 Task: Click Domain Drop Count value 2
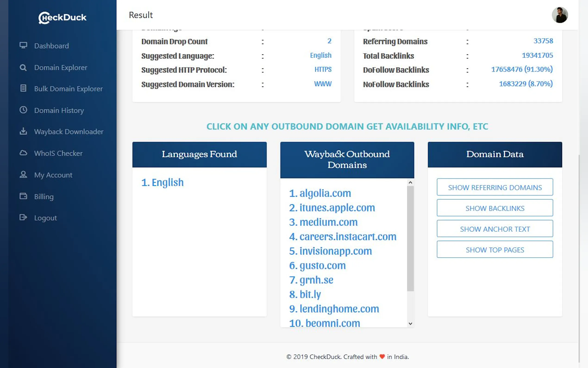(329, 41)
